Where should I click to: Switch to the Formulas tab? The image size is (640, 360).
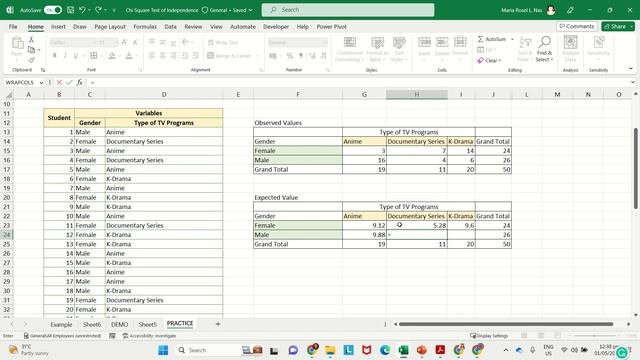145,27
